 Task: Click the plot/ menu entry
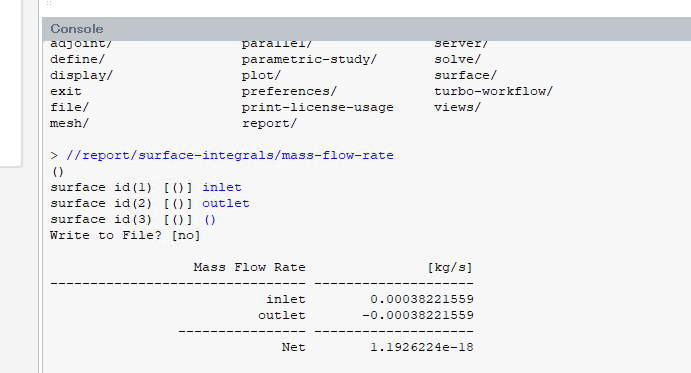coord(261,75)
